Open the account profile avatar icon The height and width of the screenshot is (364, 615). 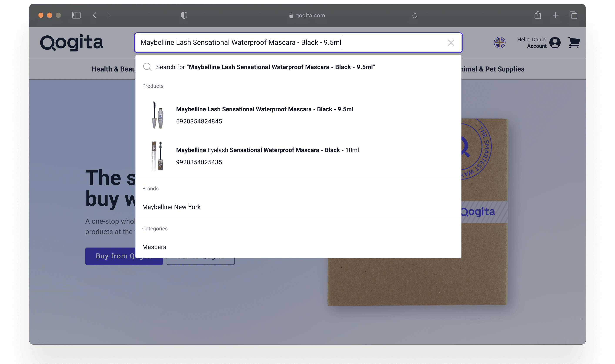click(x=555, y=43)
